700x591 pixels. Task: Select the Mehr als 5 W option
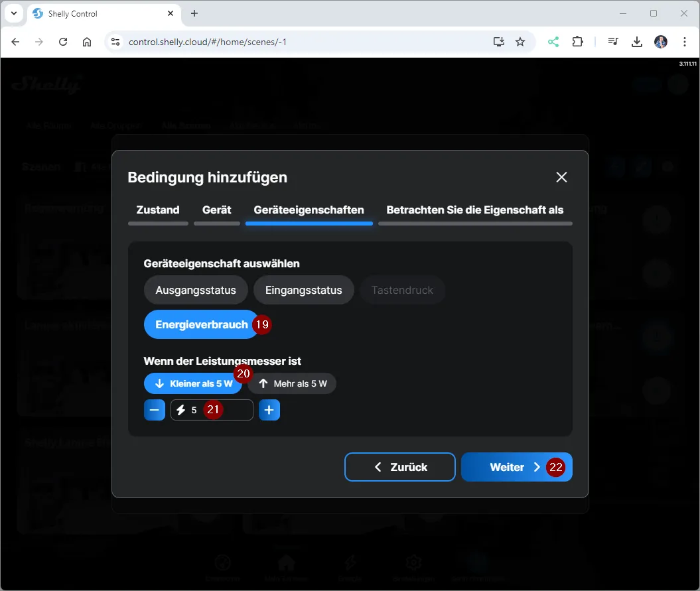pos(292,383)
